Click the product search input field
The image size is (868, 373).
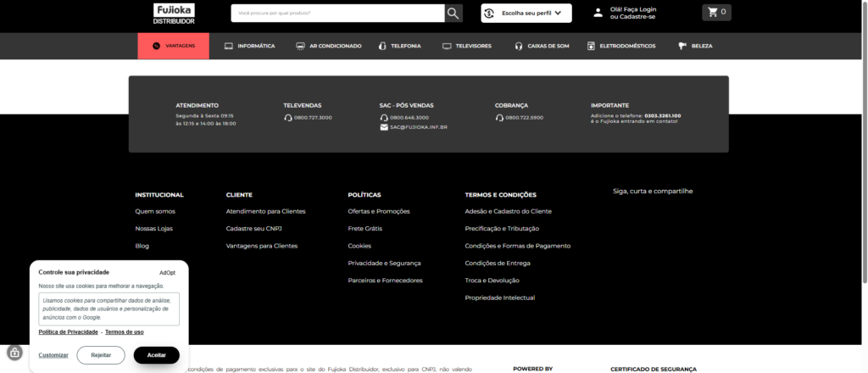(337, 13)
